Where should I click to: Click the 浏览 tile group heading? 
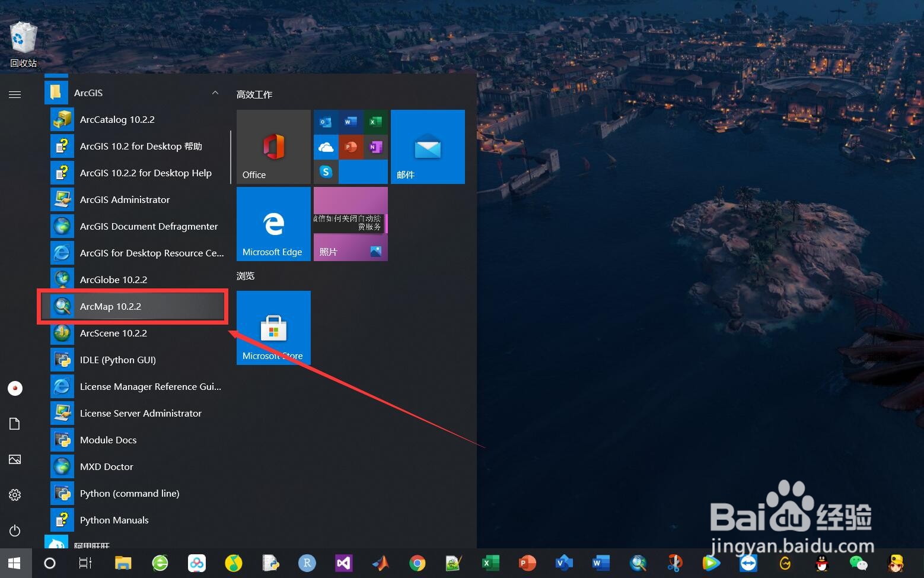coord(246,275)
